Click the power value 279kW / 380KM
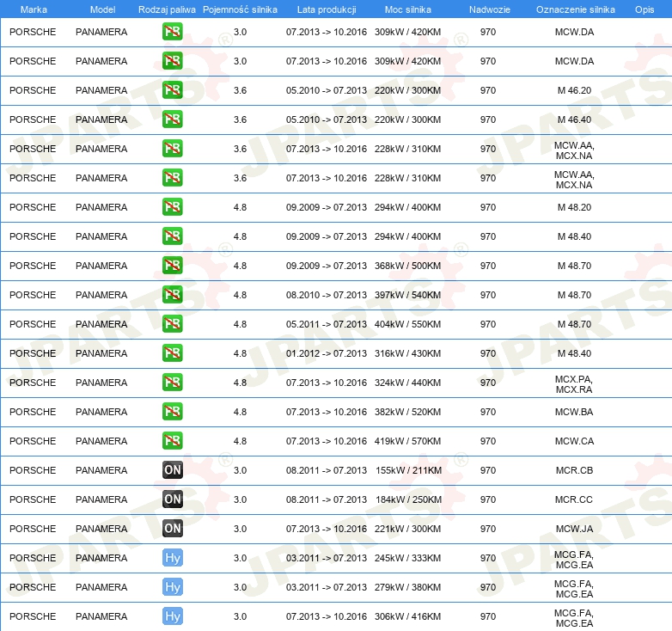The height and width of the screenshot is (631, 672). click(407, 587)
